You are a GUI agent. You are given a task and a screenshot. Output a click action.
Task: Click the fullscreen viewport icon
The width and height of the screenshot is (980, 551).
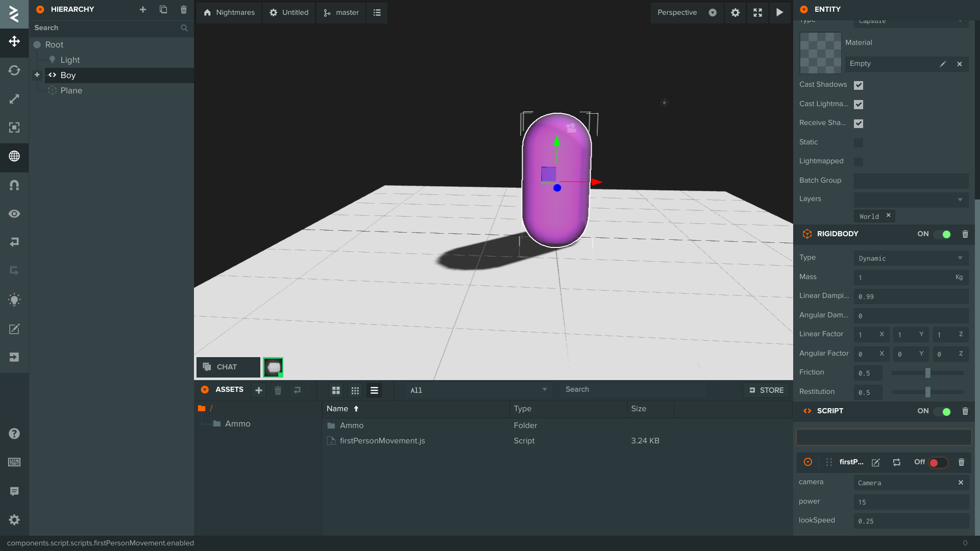click(757, 12)
